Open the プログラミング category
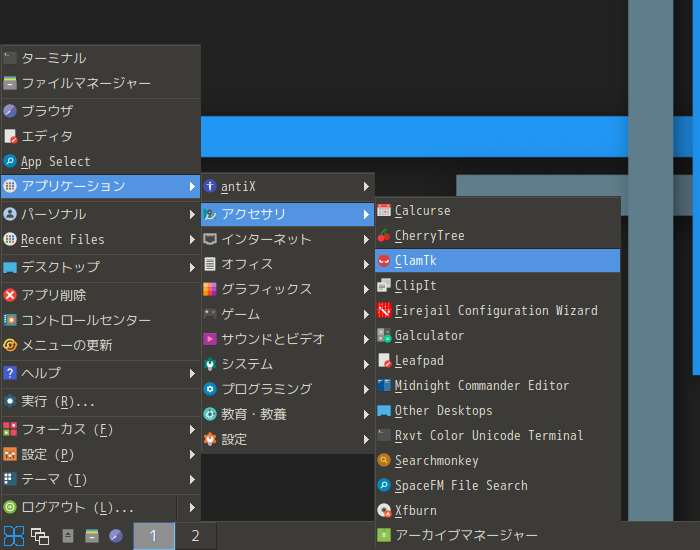The width and height of the screenshot is (700, 550). click(x=288, y=389)
